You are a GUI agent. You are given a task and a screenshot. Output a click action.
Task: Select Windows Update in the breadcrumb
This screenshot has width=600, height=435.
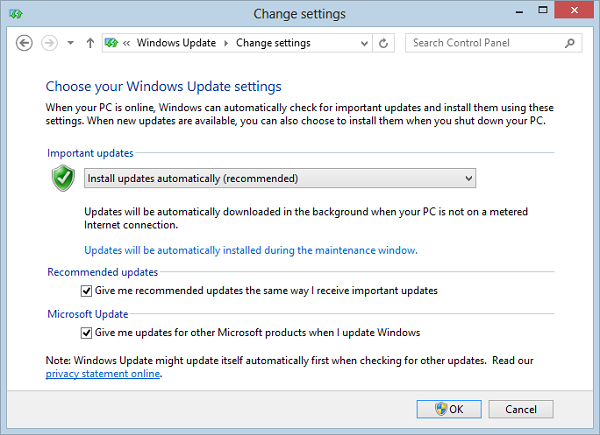coord(176,43)
